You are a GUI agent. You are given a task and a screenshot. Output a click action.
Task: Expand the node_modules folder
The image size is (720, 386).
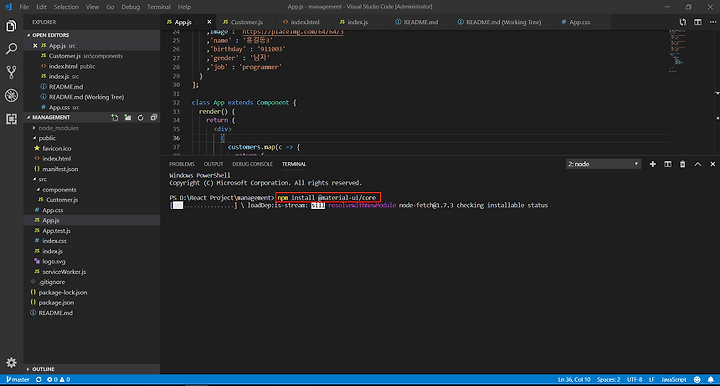coord(58,128)
